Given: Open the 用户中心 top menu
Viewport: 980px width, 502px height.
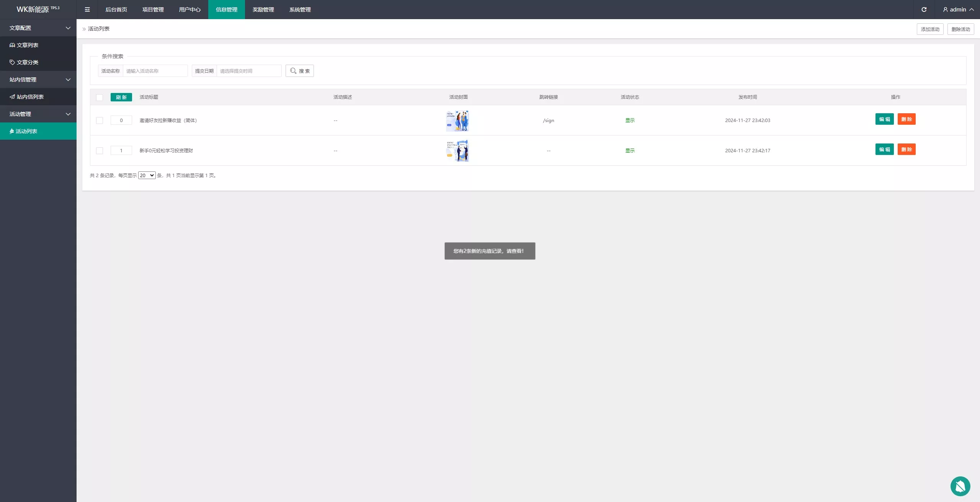Looking at the screenshot, I should 189,10.
